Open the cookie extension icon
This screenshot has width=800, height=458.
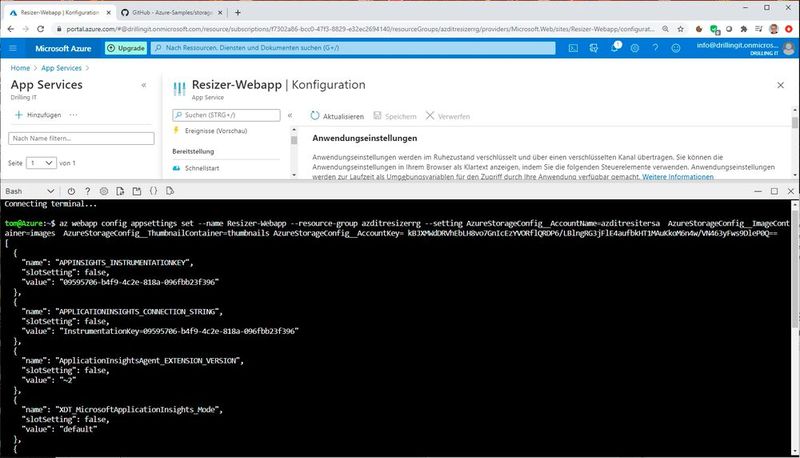pos(699,29)
